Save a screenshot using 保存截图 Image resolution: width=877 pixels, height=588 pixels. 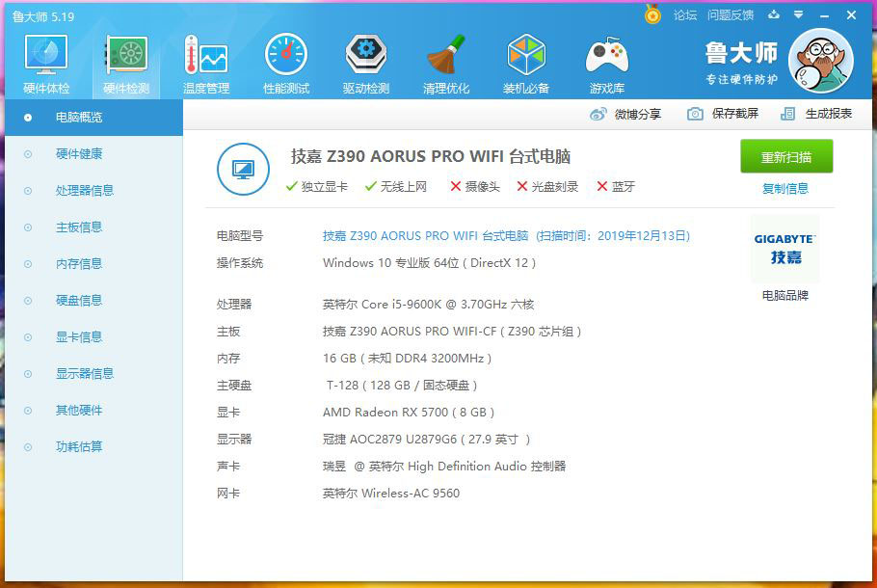[x=724, y=113]
